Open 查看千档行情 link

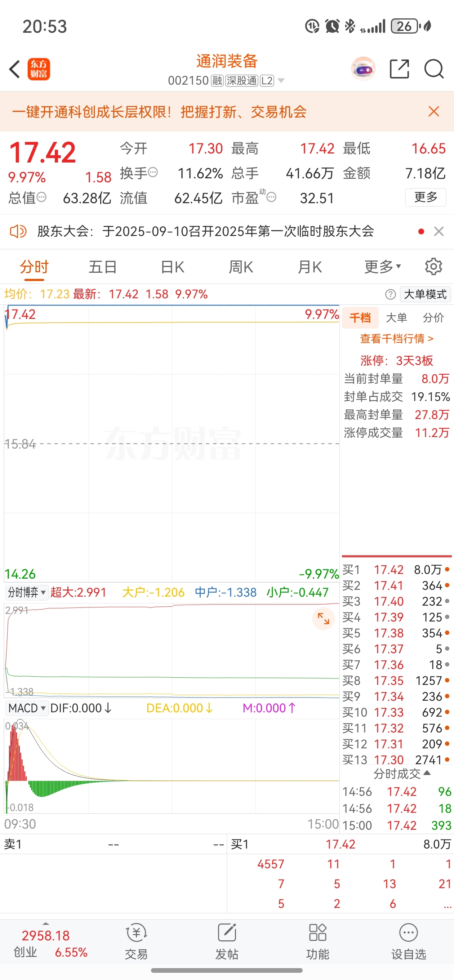pyautogui.click(x=397, y=339)
